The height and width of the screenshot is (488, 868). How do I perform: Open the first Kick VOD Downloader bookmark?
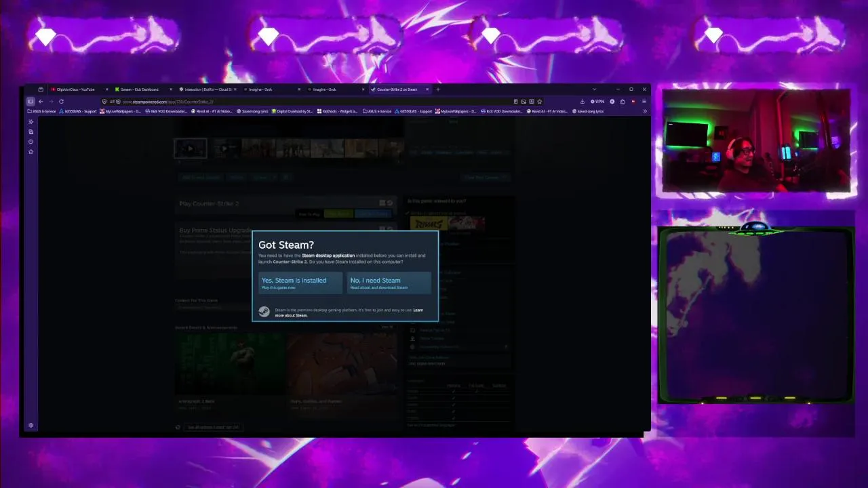(166, 111)
